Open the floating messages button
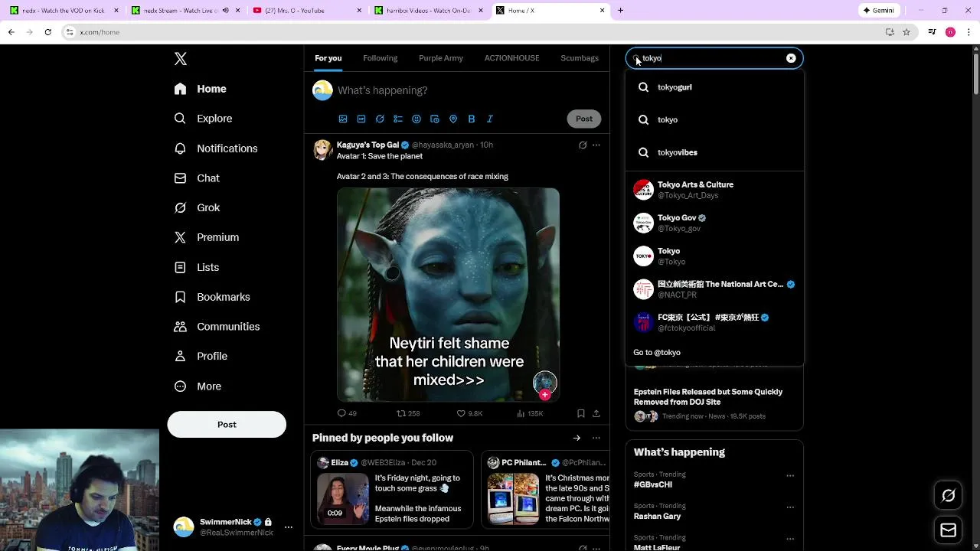The height and width of the screenshot is (551, 980). (948, 530)
